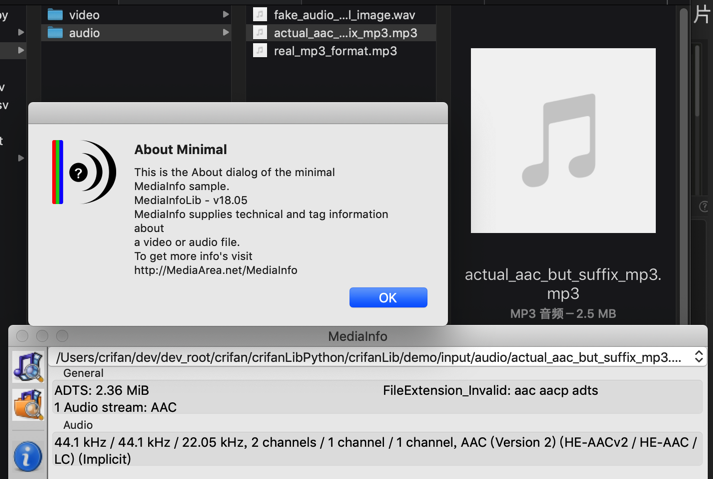The width and height of the screenshot is (713, 479).
Task: Expand the video folder arrow
Action: click(x=226, y=15)
